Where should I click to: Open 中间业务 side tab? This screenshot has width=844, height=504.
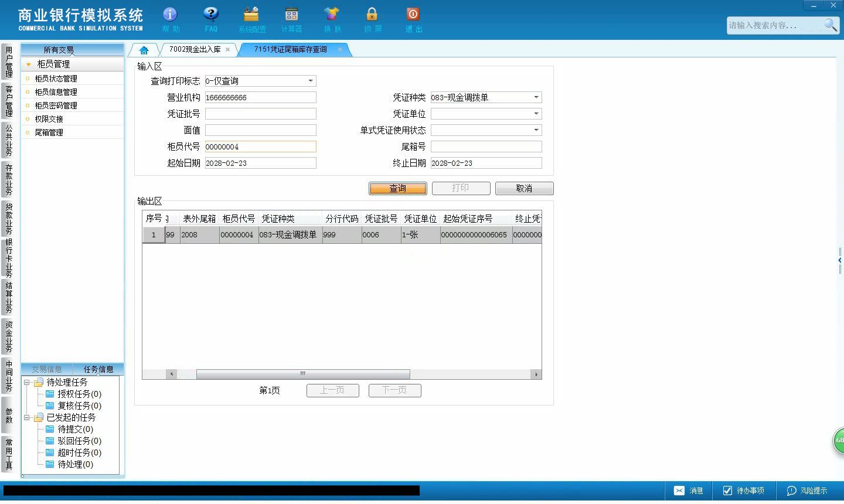coord(9,376)
